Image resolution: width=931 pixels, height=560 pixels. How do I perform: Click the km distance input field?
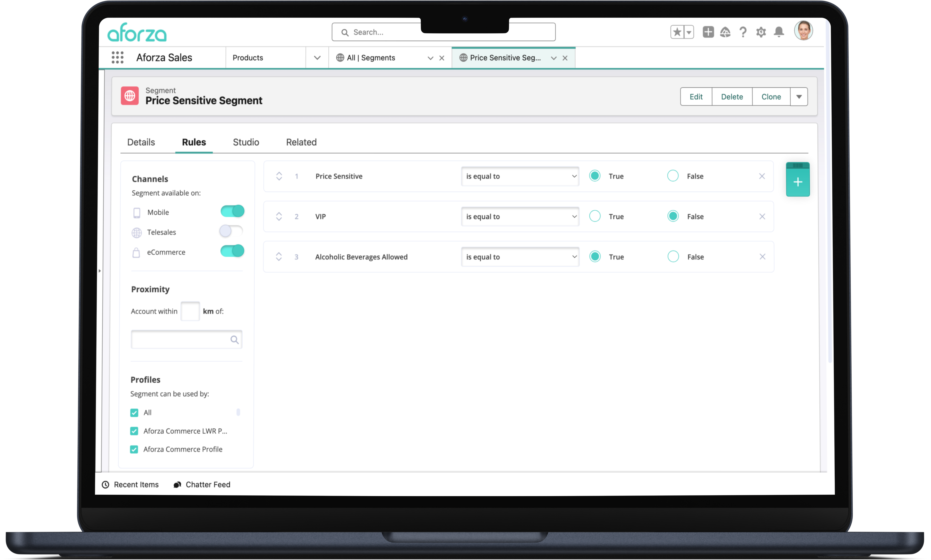click(x=190, y=311)
